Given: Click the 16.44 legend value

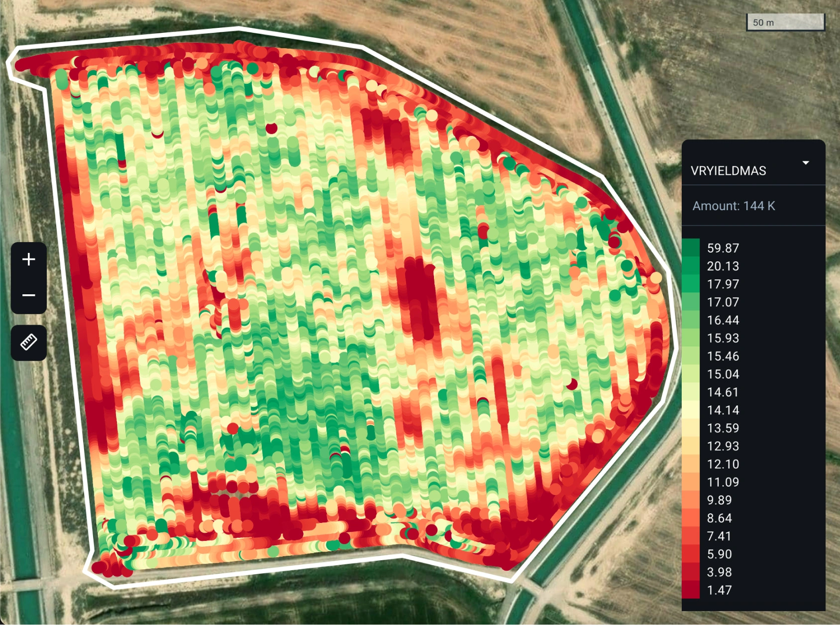Looking at the screenshot, I should tap(723, 320).
